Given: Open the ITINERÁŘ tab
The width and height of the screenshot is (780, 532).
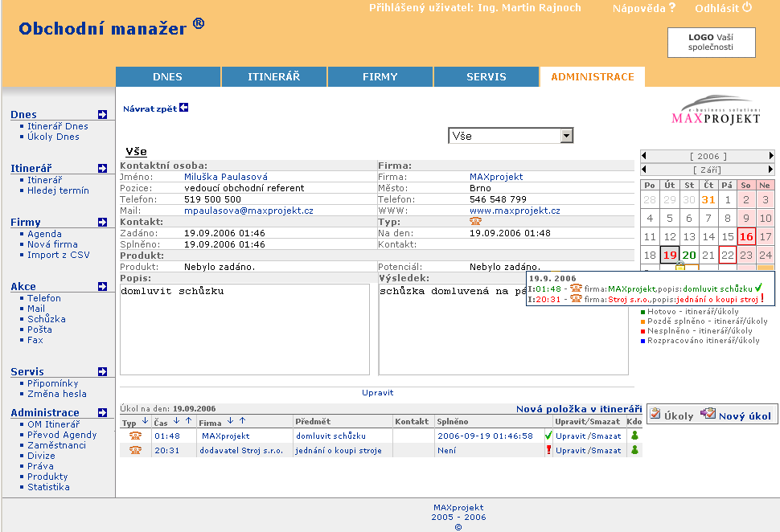Looking at the screenshot, I should tap(274, 76).
